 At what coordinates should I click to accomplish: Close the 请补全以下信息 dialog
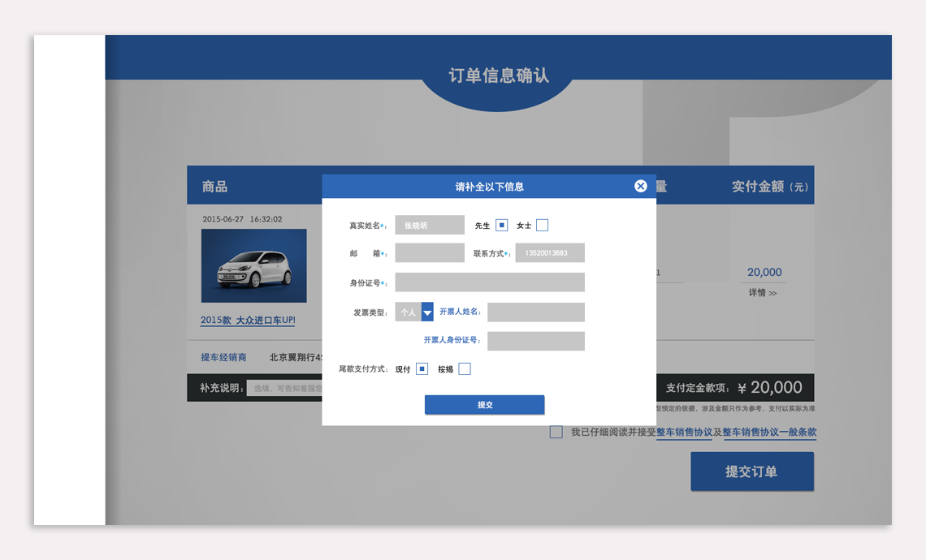[640, 187]
